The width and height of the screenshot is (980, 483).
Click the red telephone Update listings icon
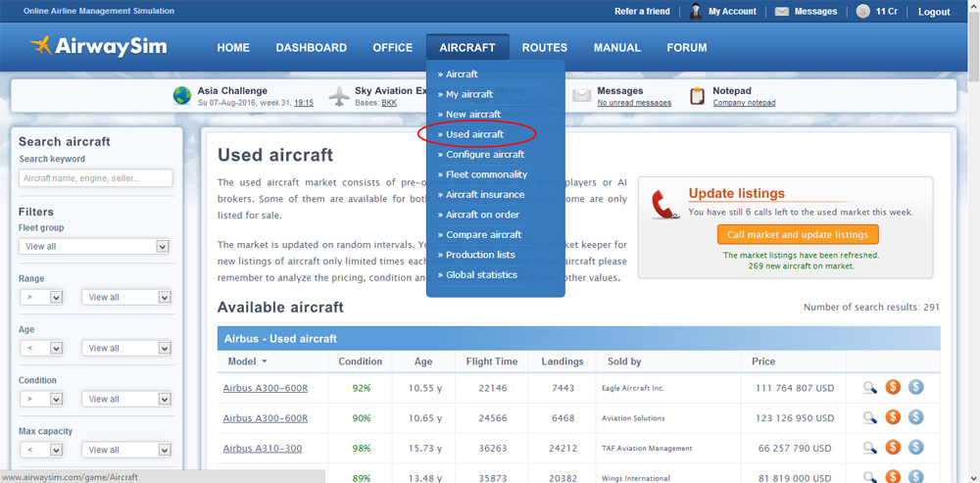[x=665, y=205]
